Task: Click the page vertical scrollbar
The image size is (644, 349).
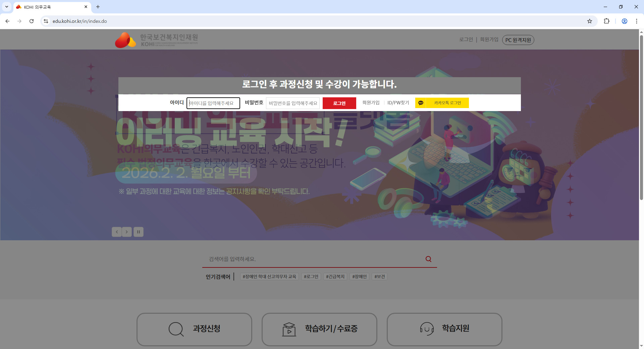Action: point(641,117)
